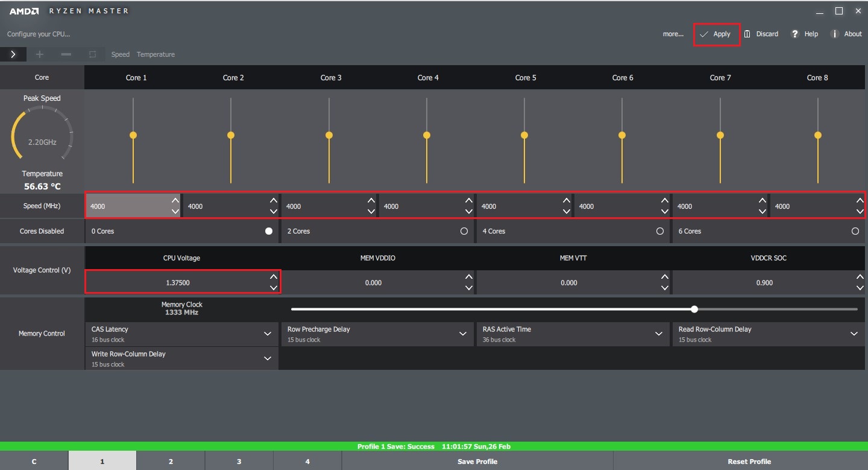
Task: Click the square icon beside Speed
Action: tap(92, 54)
